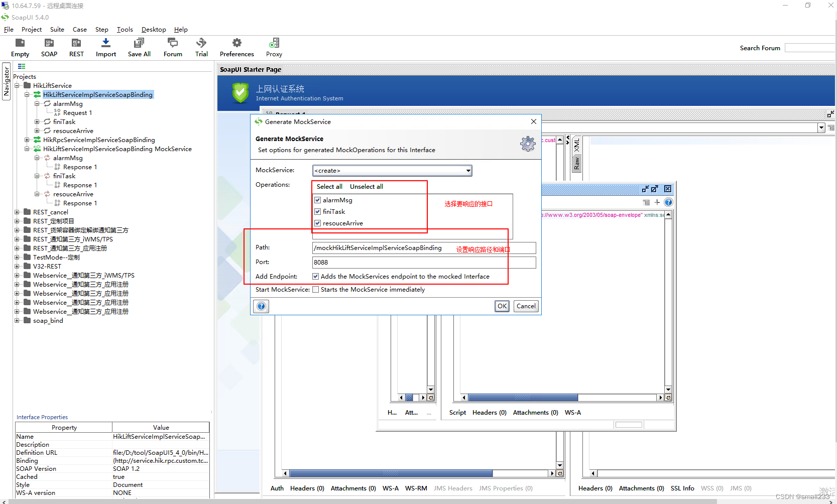
Task: Open the Auth tab at bottom
Action: coord(277,488)
